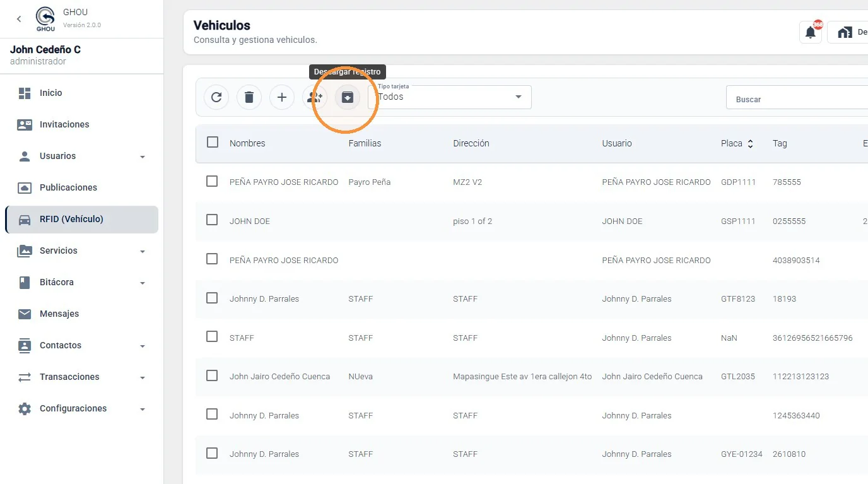
Task: Expand the Servicios menu arrow
Action: (x=143, y=251)
